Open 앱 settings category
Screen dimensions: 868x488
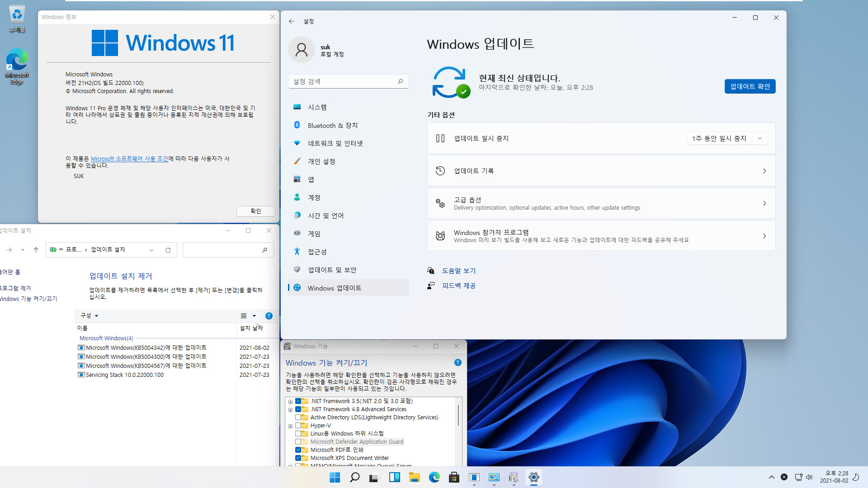click(349, 179)
